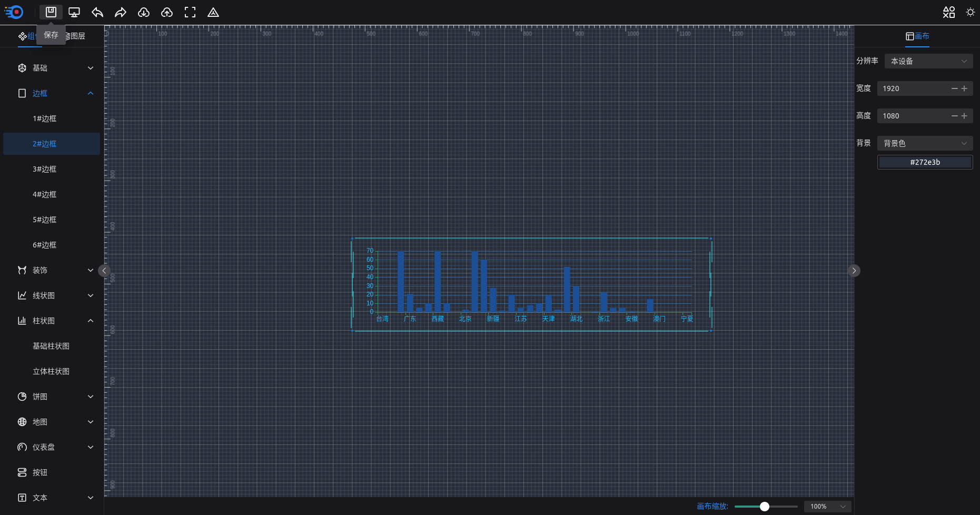Screen dimensions: 980x515
Task: Enter fullscreen mode via the toolbar icon
Action: tap(190, 12)
